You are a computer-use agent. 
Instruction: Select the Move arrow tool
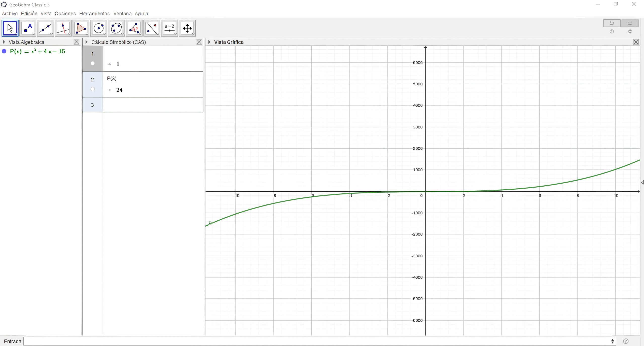[10, 28]
